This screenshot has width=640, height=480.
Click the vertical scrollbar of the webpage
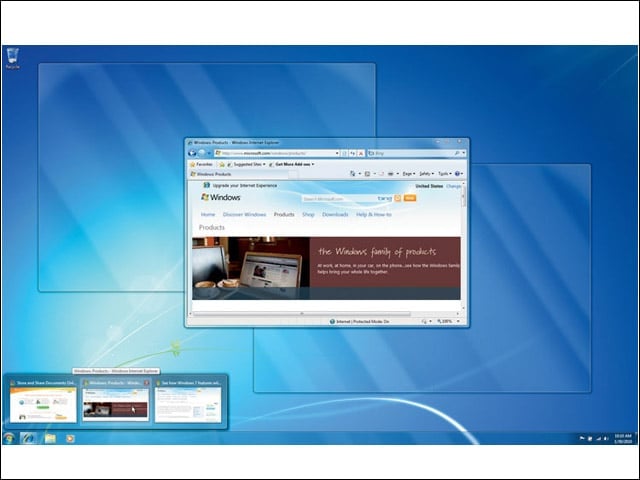[463, 246]
